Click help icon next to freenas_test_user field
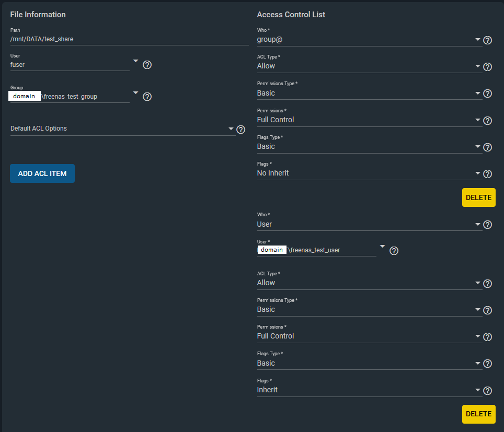This screenshot has height=432, width=504. 394,251
